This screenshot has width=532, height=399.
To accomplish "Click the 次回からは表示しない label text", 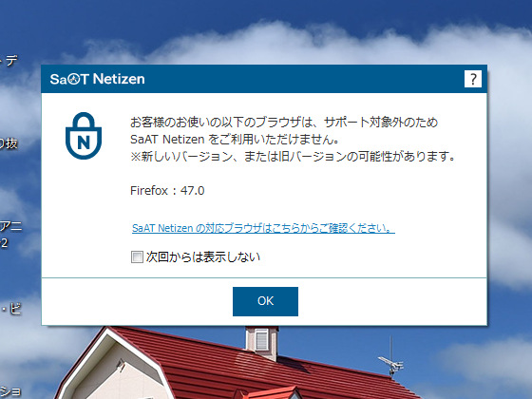I will [x=203, y=256].
